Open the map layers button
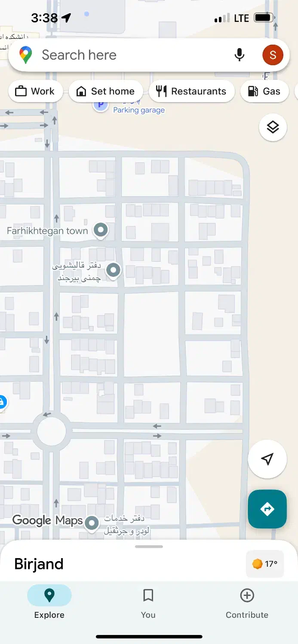The image size is (298, 644). tap(273, 128)
